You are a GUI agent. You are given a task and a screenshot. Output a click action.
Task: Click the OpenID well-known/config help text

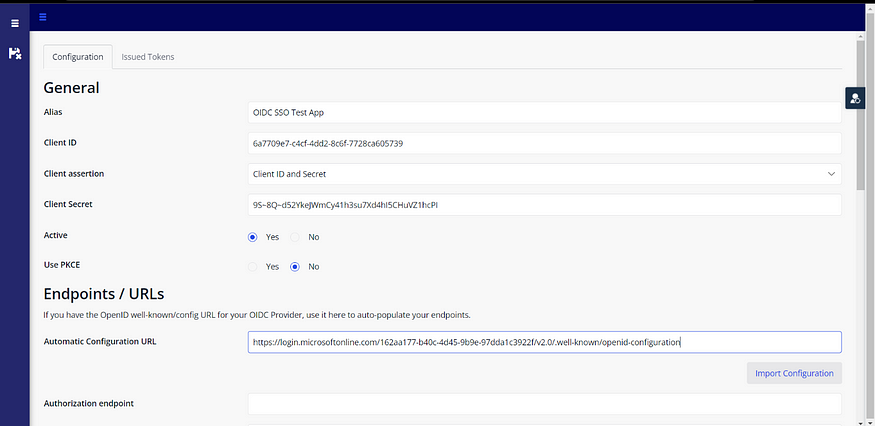[257, 315]
